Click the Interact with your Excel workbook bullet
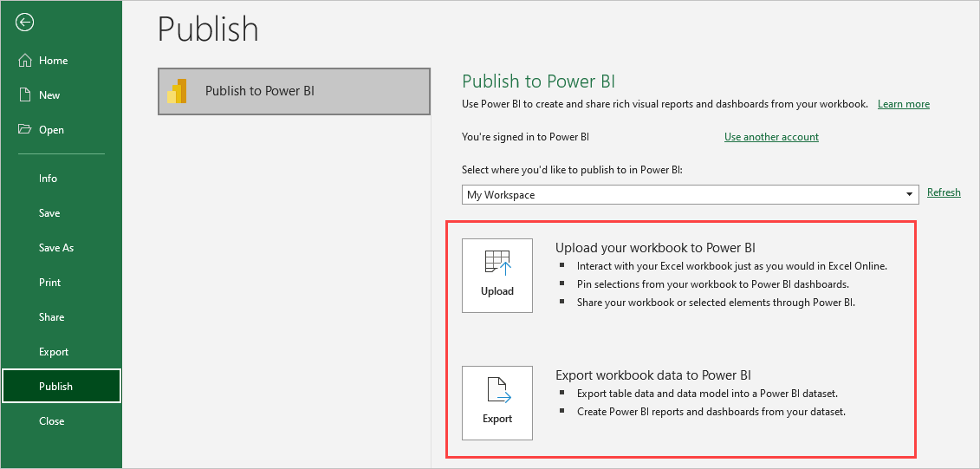This screenshot has width=980, height=469. 732,266
